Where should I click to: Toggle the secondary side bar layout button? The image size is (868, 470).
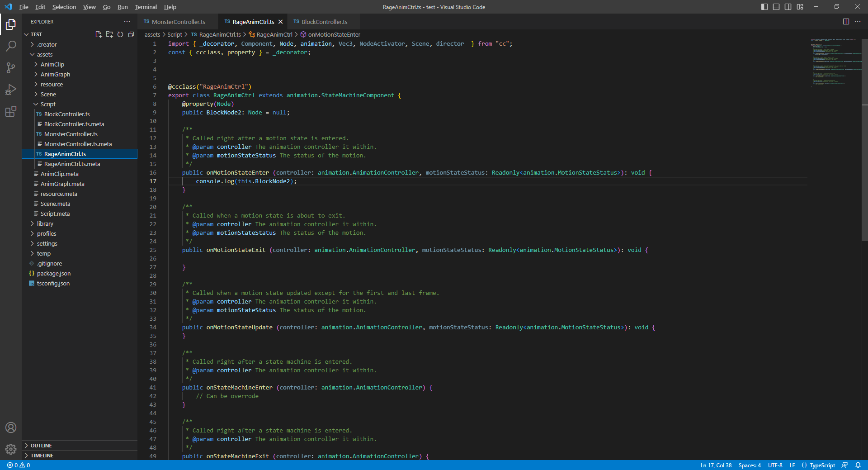coord(788,7)
